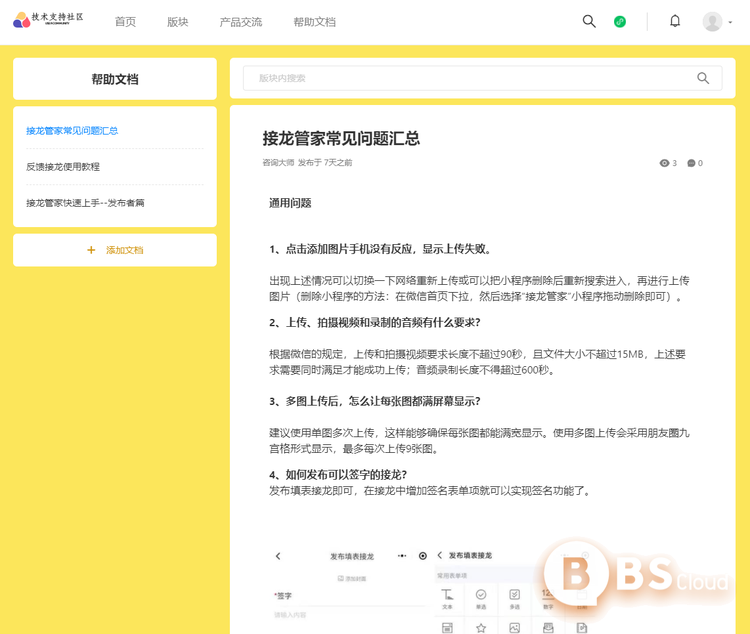Click the comment bubble icon showing 0

691,163
